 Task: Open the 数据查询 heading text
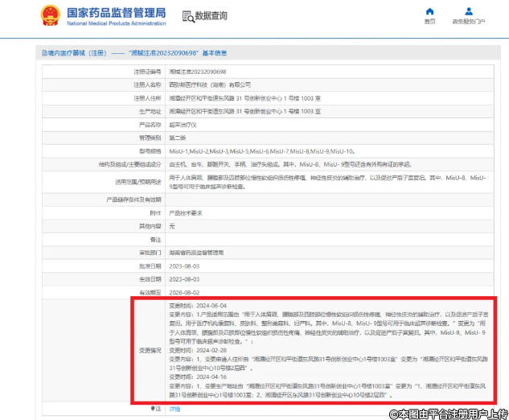click(x=211, y=16)
